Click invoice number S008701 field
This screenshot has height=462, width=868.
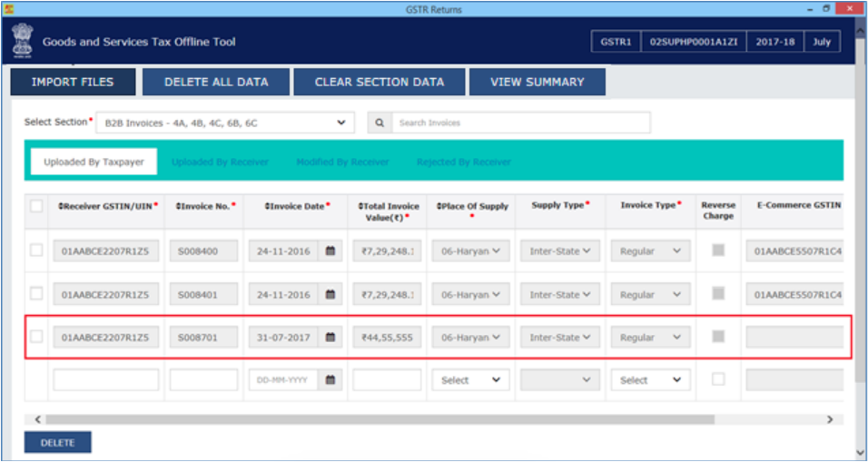(x=203, y=337)
